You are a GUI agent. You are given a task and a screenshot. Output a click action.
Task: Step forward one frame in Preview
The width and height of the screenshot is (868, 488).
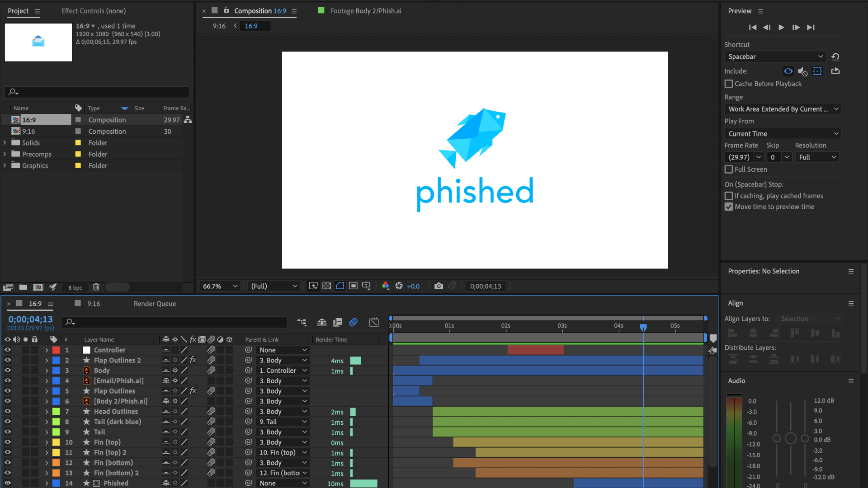[x=796, y=28]
